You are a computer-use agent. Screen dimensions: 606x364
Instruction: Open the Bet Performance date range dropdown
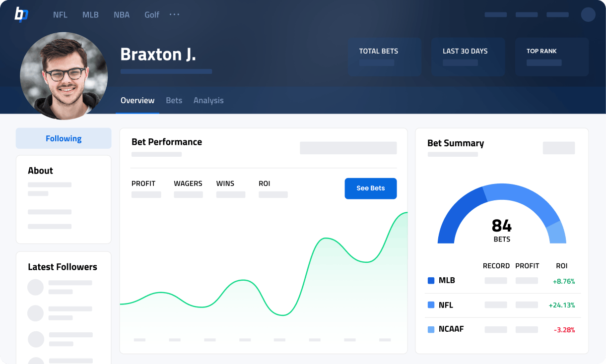(348, 148)
